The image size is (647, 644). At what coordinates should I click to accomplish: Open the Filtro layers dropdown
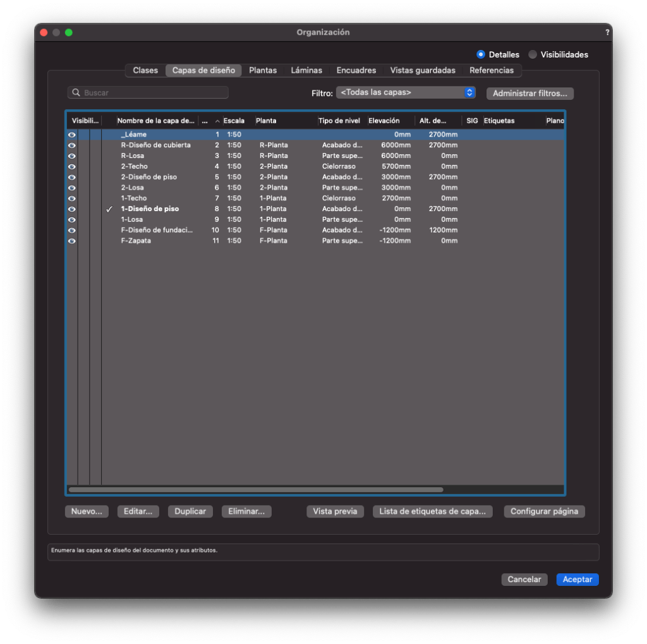pos(406,92)
